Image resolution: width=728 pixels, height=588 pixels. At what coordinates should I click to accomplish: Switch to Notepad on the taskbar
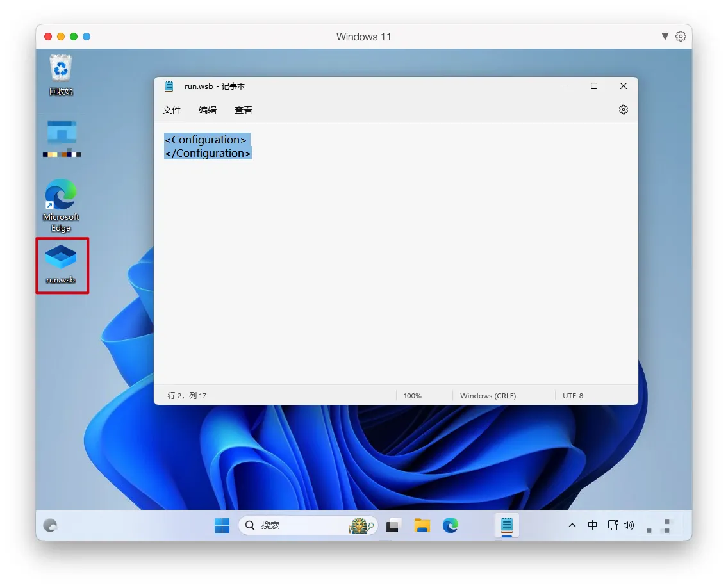click(506, 525)
